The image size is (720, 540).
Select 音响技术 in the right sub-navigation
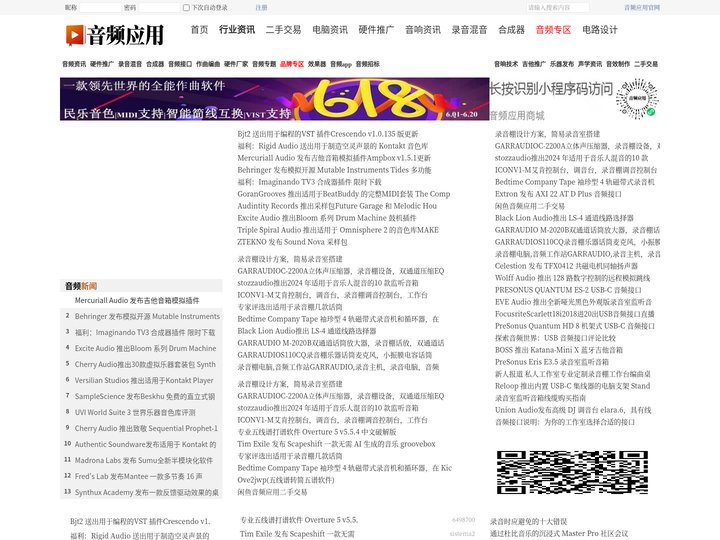[506, 64]
